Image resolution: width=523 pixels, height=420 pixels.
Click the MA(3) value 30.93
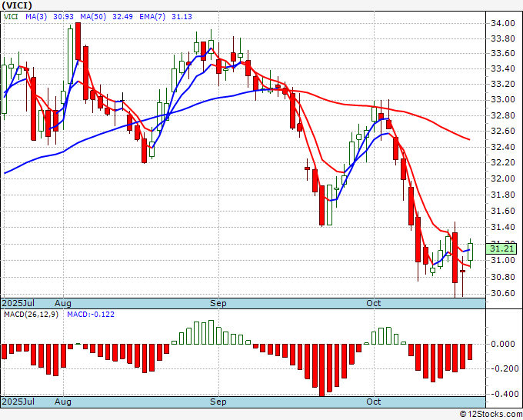63,16
